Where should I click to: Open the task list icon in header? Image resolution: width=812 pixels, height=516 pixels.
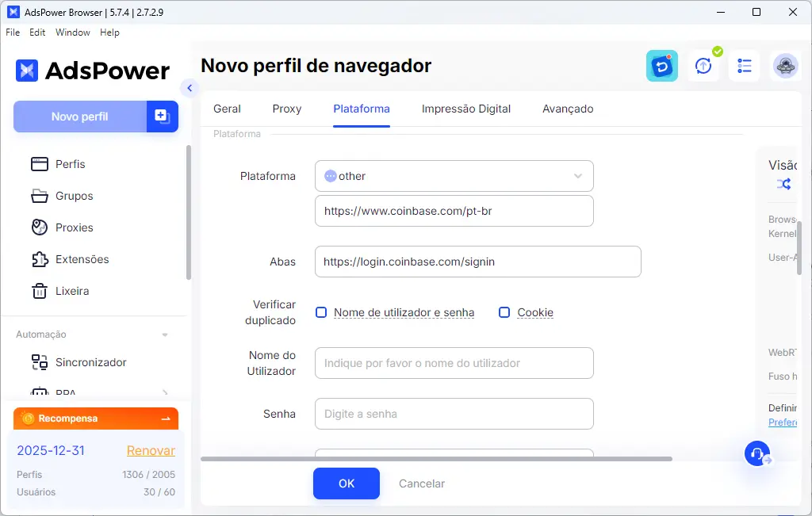click(744, 66)
